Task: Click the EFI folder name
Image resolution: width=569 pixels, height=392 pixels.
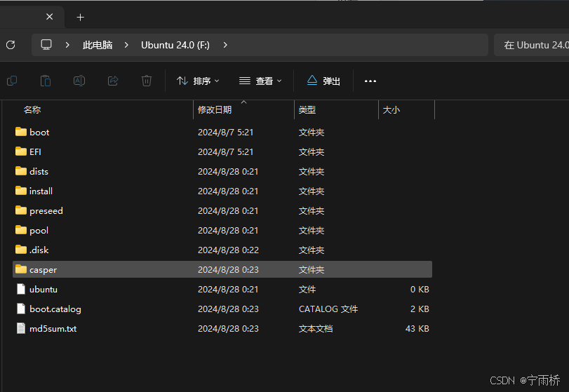Action: 35,152
